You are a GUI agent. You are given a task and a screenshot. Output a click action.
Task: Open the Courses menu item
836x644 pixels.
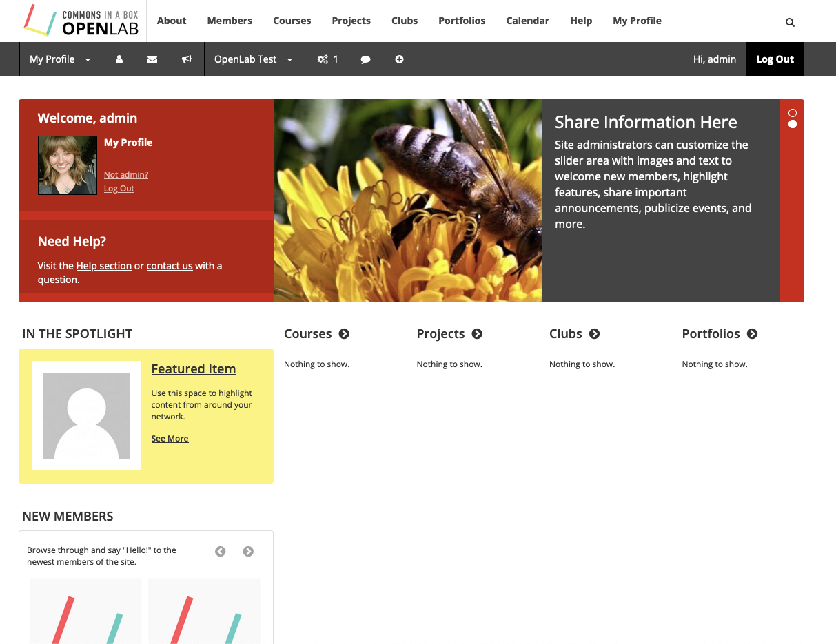coord(292,21)
